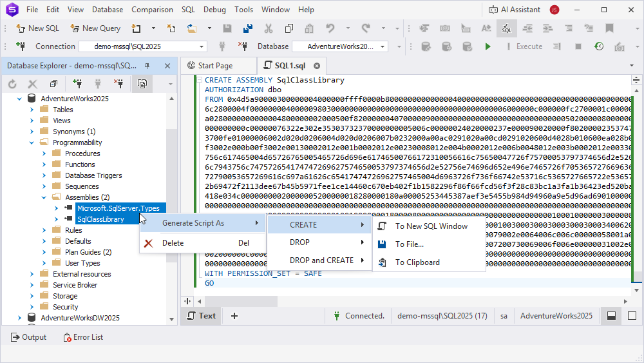Choose To New SQL Window
644x363 pixels.
click(x=429, y=226)
